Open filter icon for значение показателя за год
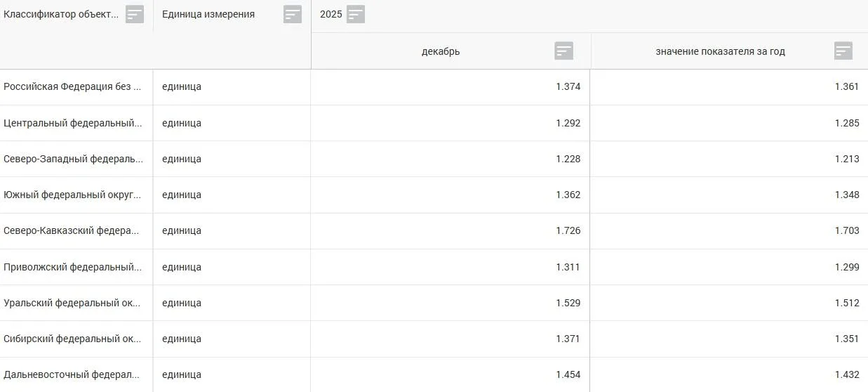The width and height of the screenshot is (868, 392). (843, 51)
